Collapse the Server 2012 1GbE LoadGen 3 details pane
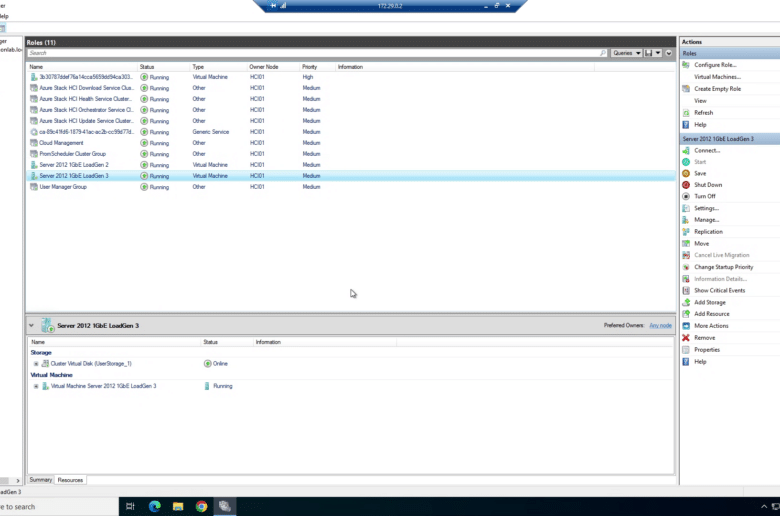Viewport: 780px width, 516px height. [31, 325]
